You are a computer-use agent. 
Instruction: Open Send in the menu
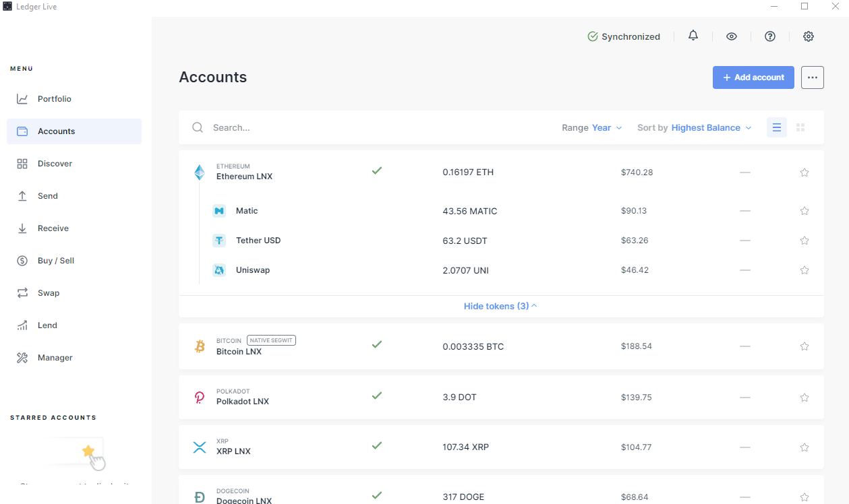coord(74,196)
